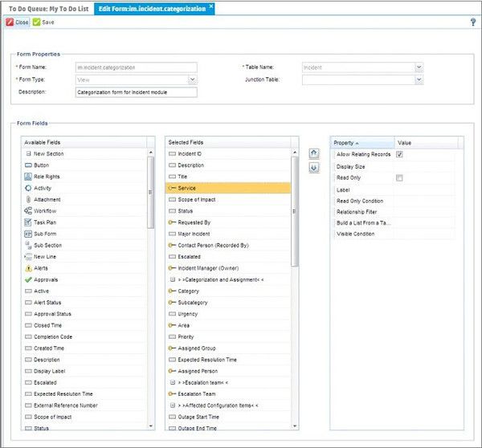The width and height of the screenshot is (482, 448).
Task: Collapse the Affected Configuration Items section
Action: (173, 405)
